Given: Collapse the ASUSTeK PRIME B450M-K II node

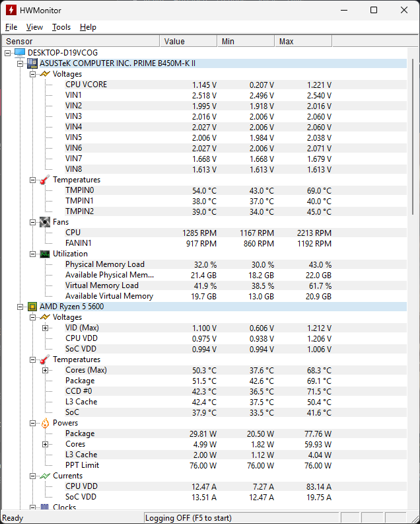Looking at the screenshot, I should tap(20, 63).
